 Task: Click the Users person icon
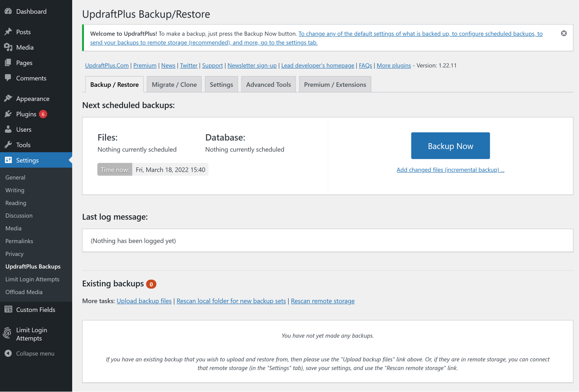pos(8,129)
